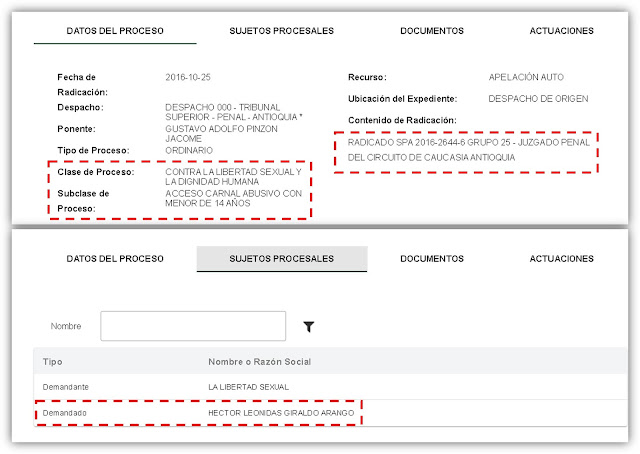The height and width of the screenshot is (454, 640).
Task: Click the Ponente label
Action: point(76,129)
